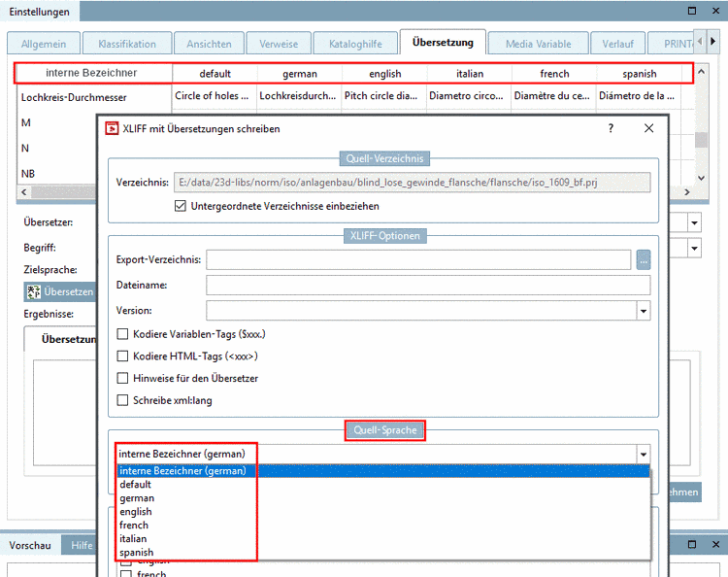Click the XLIFF dialog title icon

click(x=112, y=128)
